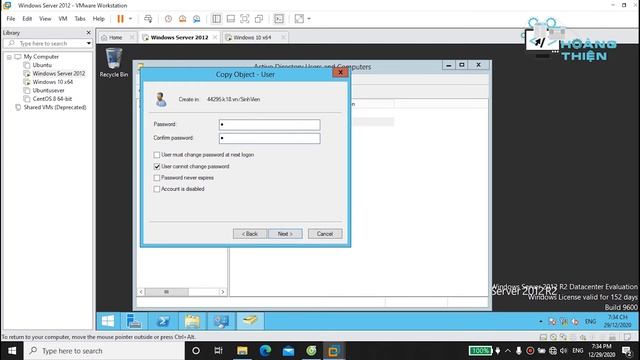
Task: Open the snapshot manager
Action: point(197,19)
